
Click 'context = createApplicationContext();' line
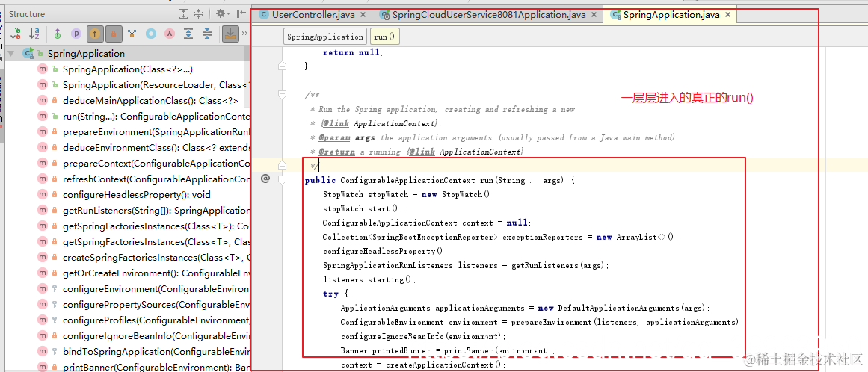tap(423, 365)
